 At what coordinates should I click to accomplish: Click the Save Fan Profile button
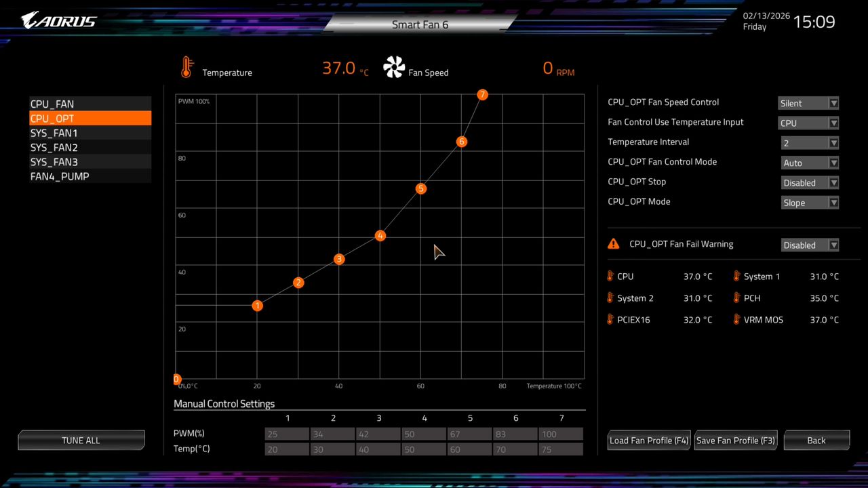point(735,440)
